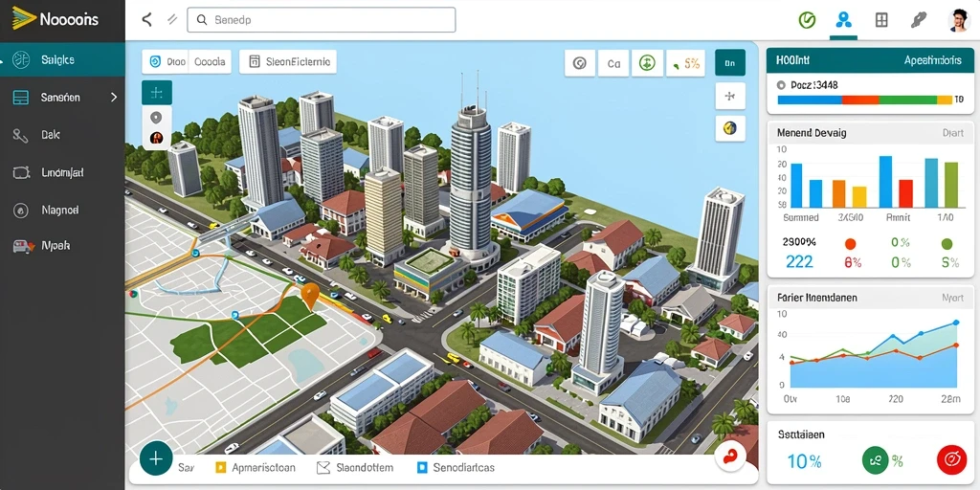Open the Nyart dropdown in line chart panel
The image size is (980, 490).
(952, 299)
